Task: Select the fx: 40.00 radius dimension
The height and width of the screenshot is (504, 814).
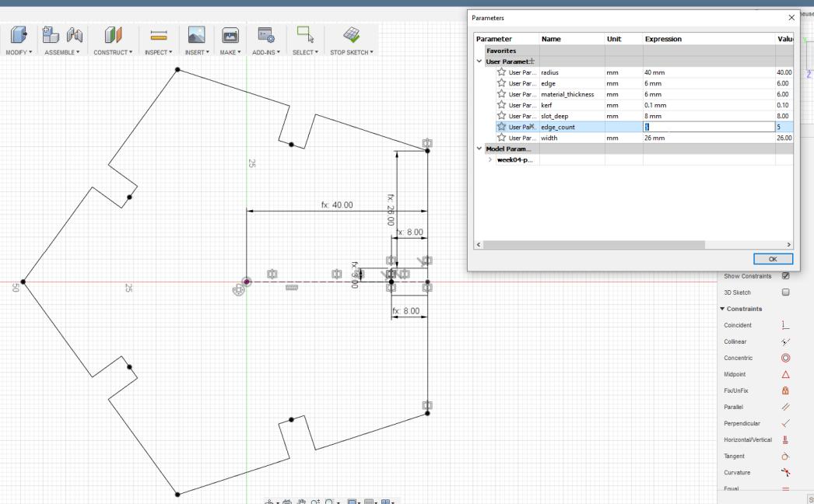Action: tap(337, 205)
